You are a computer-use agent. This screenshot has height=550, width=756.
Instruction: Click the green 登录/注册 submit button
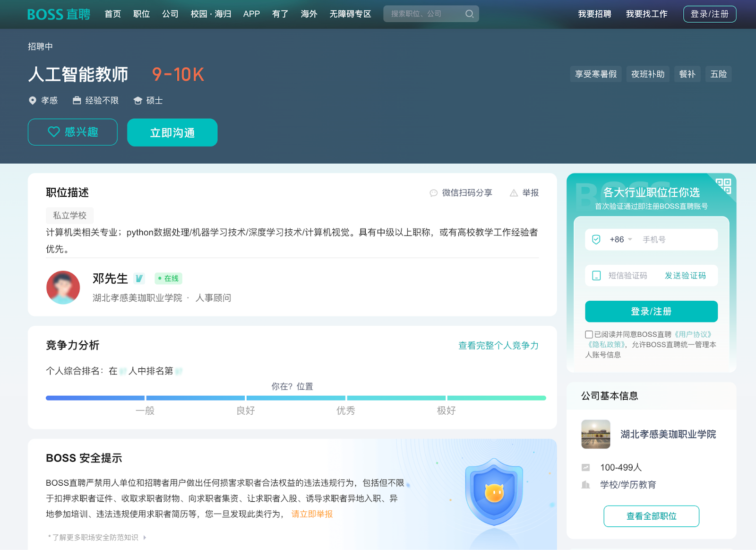pyautogui.click(x=651, y=311)
